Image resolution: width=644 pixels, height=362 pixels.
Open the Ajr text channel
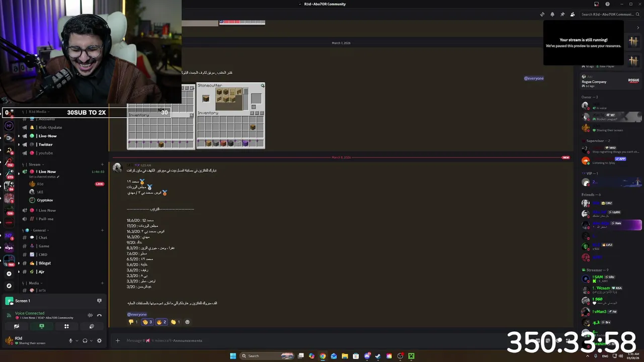63,271
